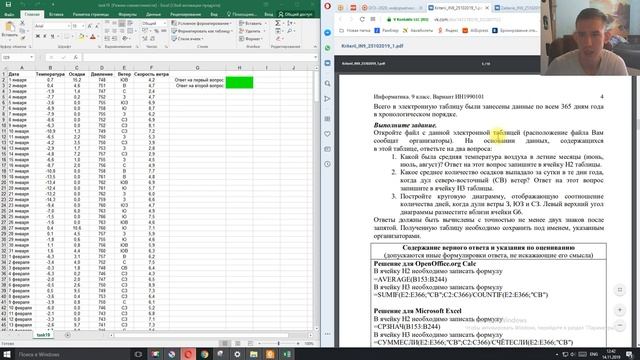
Task: Click the Wrap Text icon in Alignment group
Action: point(131,23)
